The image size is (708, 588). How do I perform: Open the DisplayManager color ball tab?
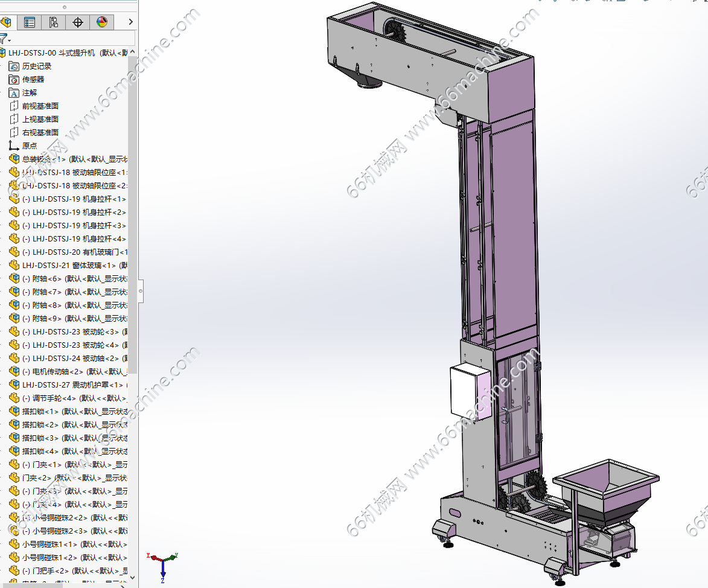point(101,22)
